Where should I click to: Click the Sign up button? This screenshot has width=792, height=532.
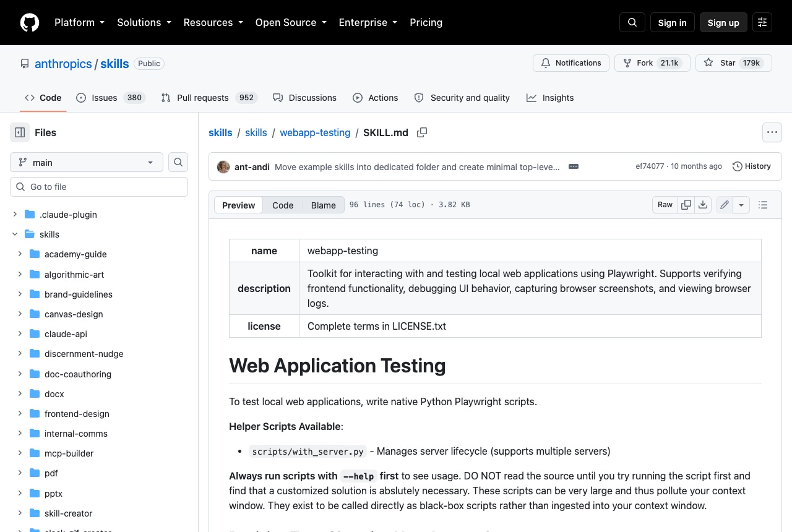723,22
